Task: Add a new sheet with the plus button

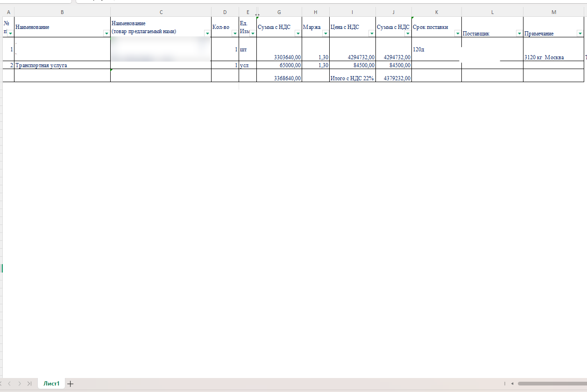Action: [71, 384]
